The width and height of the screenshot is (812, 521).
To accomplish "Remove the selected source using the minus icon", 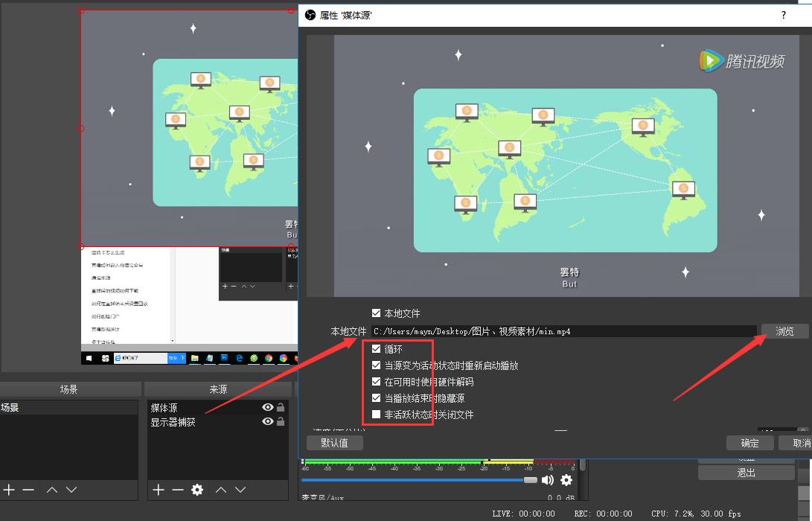I will (176, 490).
